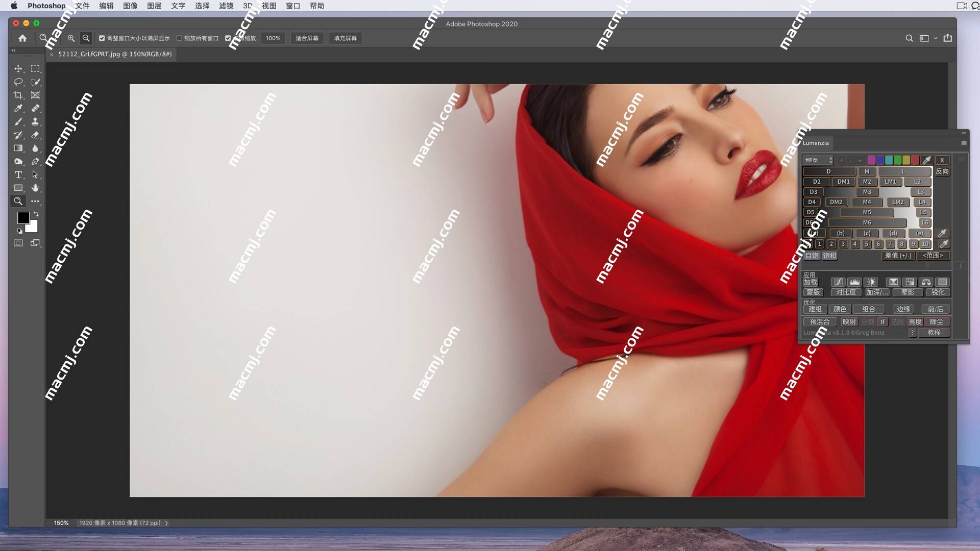Click Lumenzia 教程 tutorial button
The image size is (980, 551).
click(x=934, y=333)
